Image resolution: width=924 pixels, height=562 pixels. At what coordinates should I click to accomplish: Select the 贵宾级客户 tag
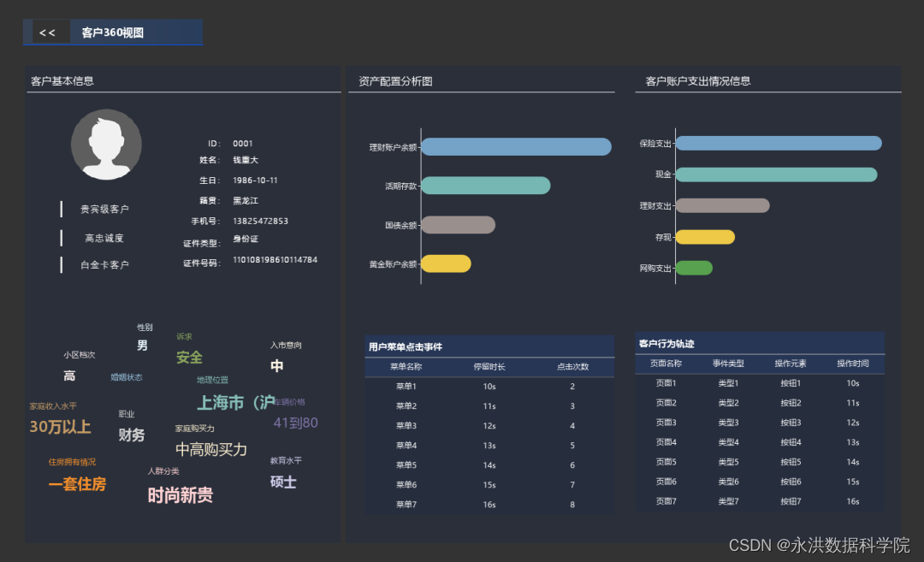point(104,209)
